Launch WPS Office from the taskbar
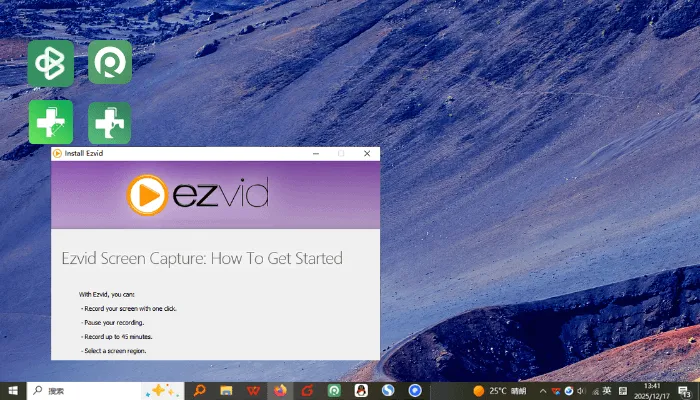Screen dimensions: 700x400 [253, 391]
